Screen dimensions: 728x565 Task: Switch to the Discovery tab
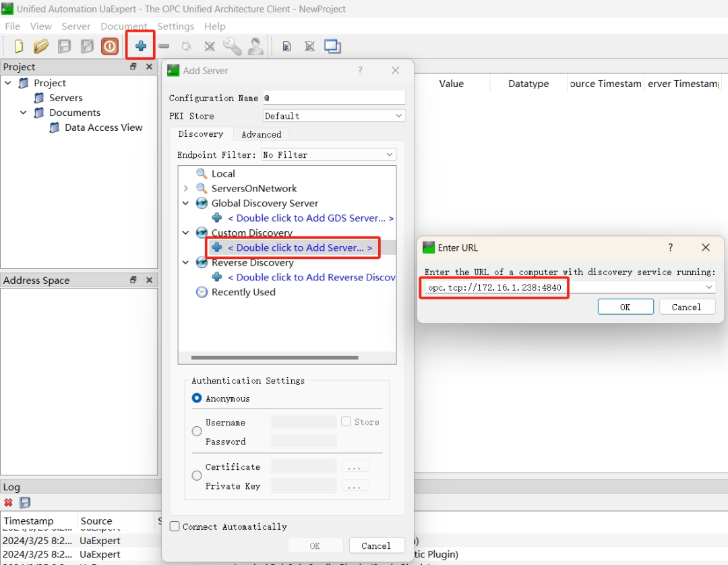tap(201, 133)
